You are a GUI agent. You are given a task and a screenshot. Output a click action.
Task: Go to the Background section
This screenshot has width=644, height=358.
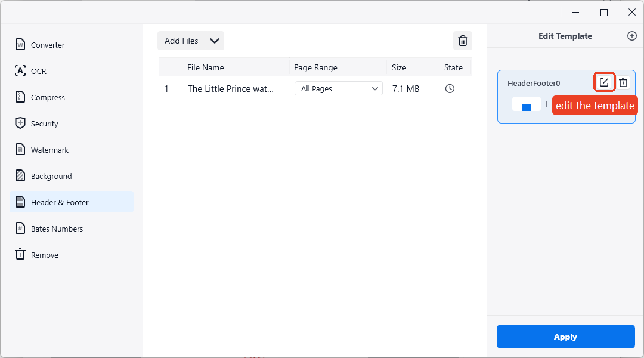pos(51,176)
